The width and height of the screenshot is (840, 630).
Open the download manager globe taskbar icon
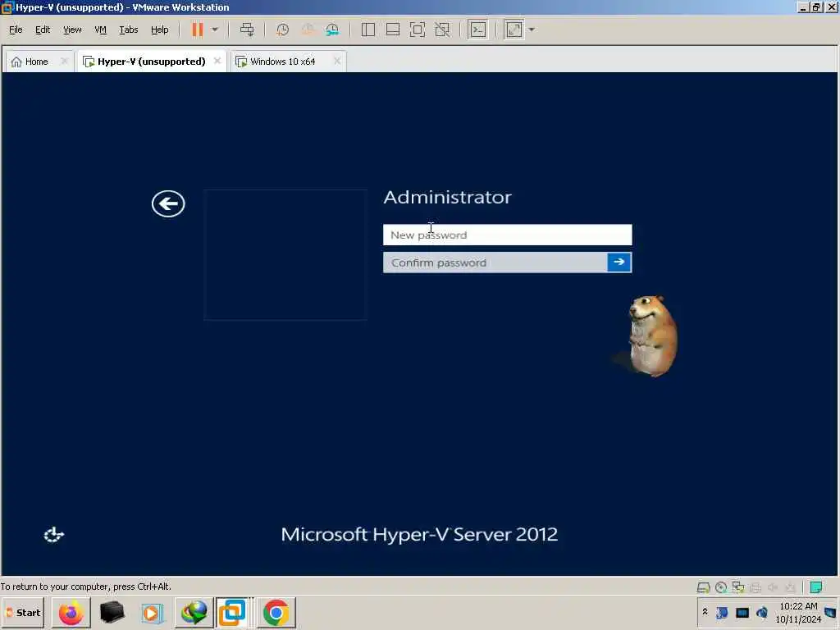tap(194, 612)
